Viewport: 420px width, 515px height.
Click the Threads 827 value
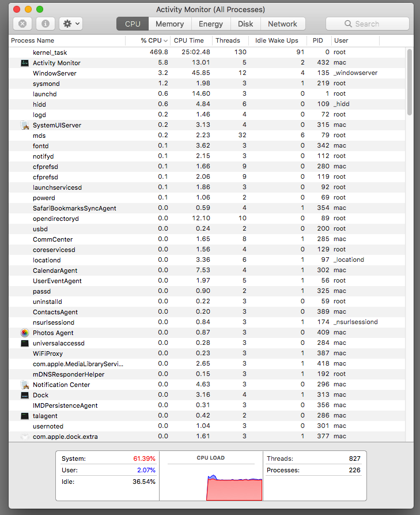coord(355,458)
